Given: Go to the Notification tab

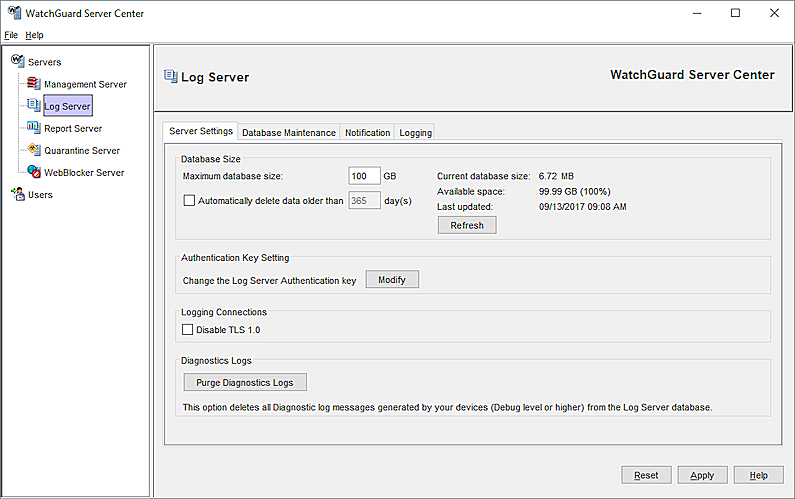Looking at the screenshot, I should click(x=367, y=132).
